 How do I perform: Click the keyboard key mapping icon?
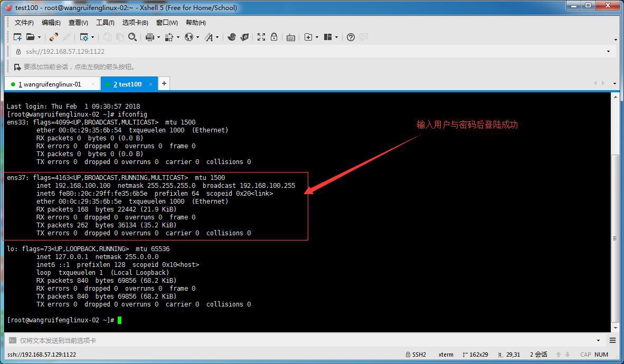click(x=291, y=37)
